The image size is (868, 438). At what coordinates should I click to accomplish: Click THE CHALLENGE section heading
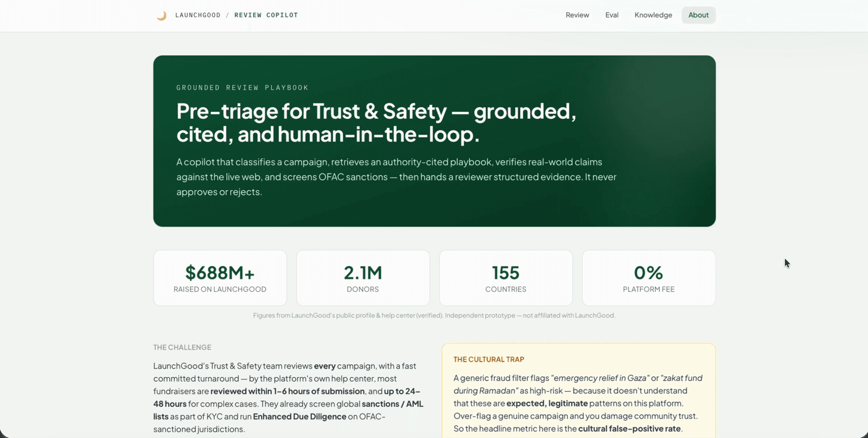click(182, 347)
